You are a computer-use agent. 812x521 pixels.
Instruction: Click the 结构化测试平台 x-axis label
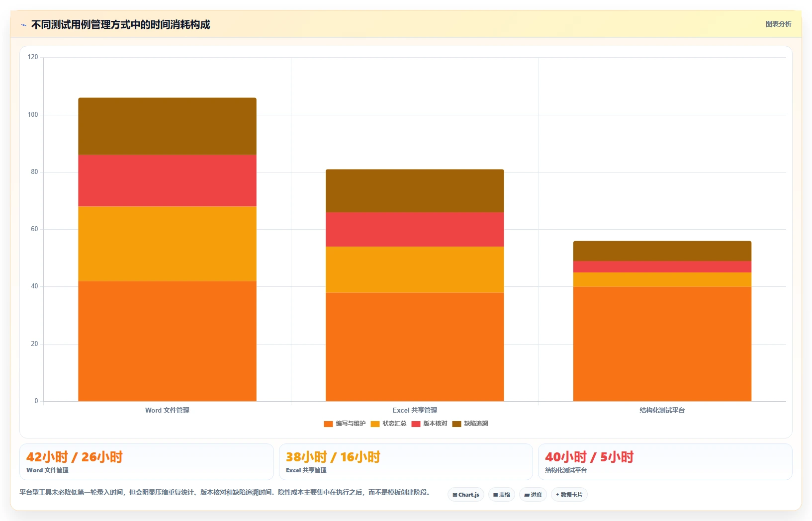pos(662,411)
